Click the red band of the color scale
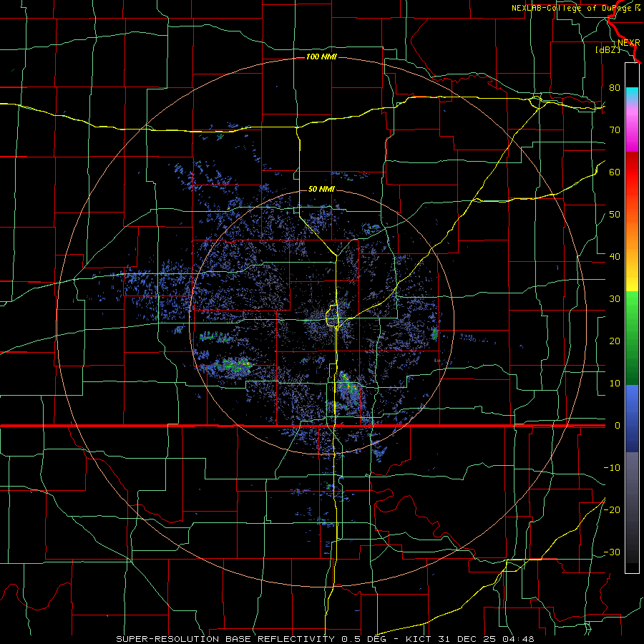The image size is (644, 644). (x=632, y=172)
